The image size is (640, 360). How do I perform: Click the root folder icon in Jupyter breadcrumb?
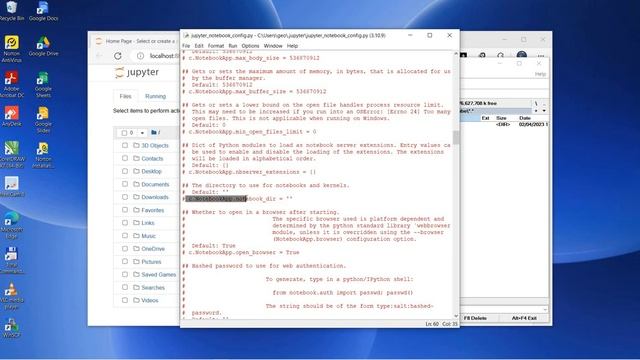click(154, 133)
